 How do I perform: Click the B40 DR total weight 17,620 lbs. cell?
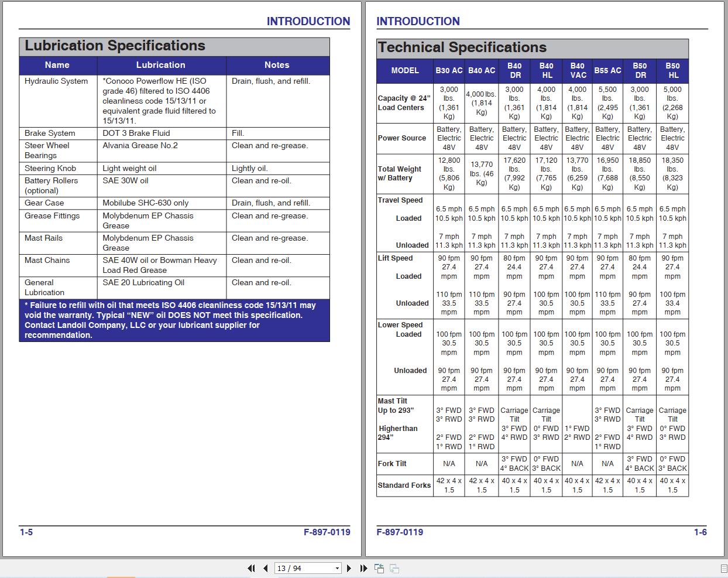point(514,173)
